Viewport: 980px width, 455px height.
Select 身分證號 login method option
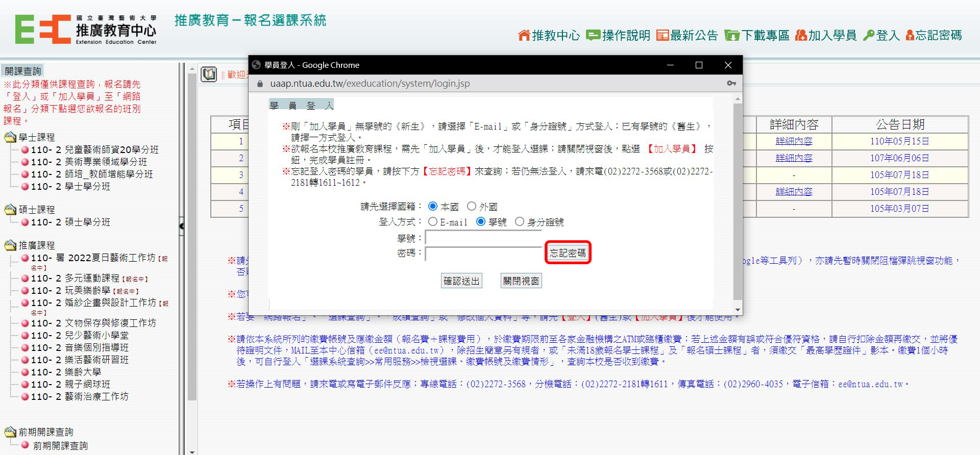(520, 221)
